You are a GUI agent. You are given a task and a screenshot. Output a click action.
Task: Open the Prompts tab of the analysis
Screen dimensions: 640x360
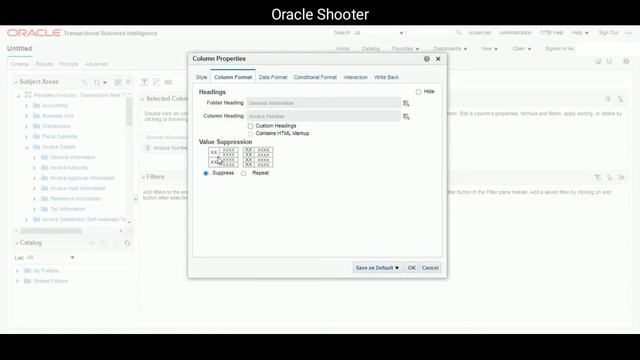[69, 64]
